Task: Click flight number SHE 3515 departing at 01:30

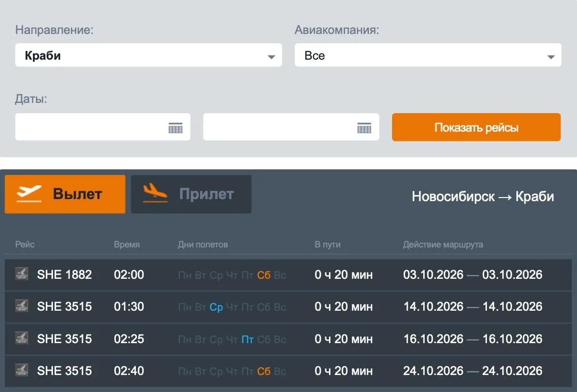Action: 64,307
